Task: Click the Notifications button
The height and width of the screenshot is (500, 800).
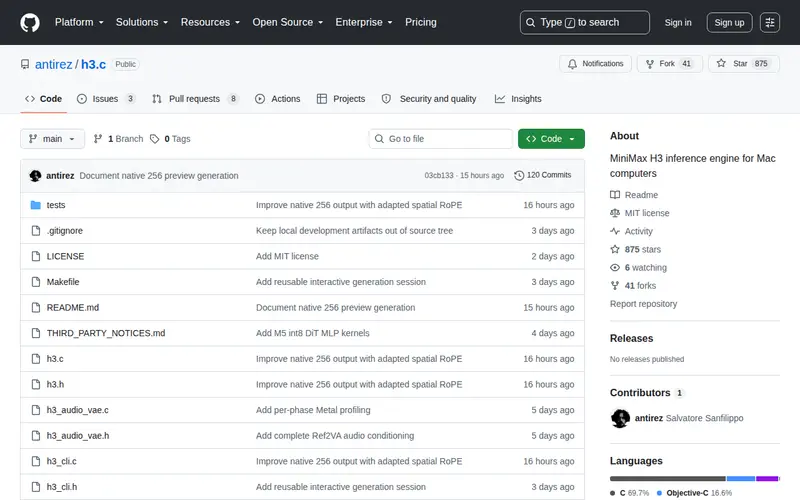Action: pos(595,64)
